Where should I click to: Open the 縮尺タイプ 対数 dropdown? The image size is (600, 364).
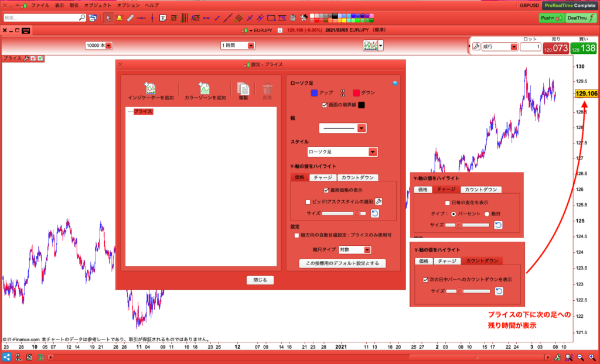coord(354,250)
